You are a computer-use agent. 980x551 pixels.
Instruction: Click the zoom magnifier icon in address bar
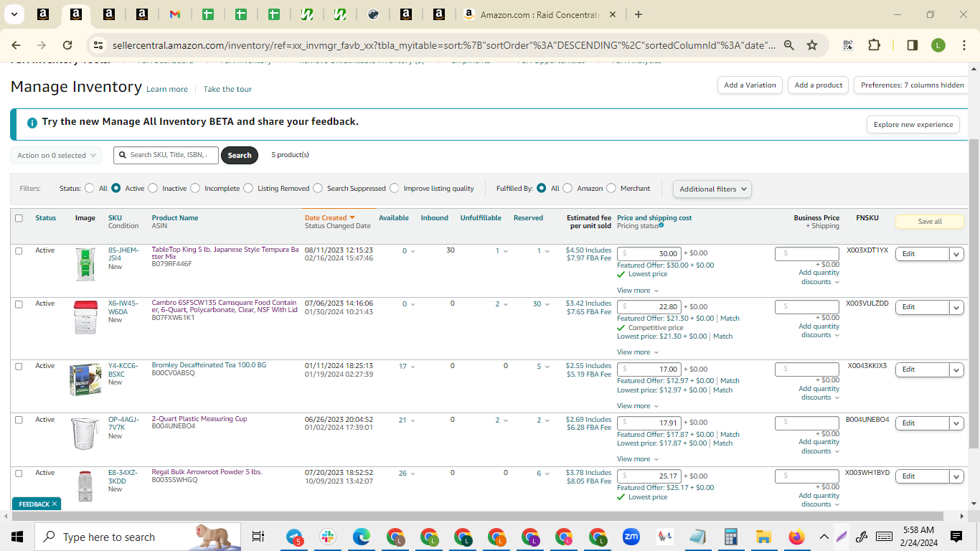[x=789, y=45]
